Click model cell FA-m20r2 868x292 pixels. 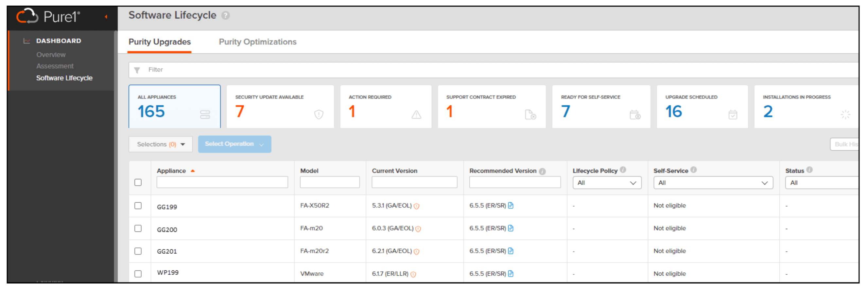tap(314, 251)
